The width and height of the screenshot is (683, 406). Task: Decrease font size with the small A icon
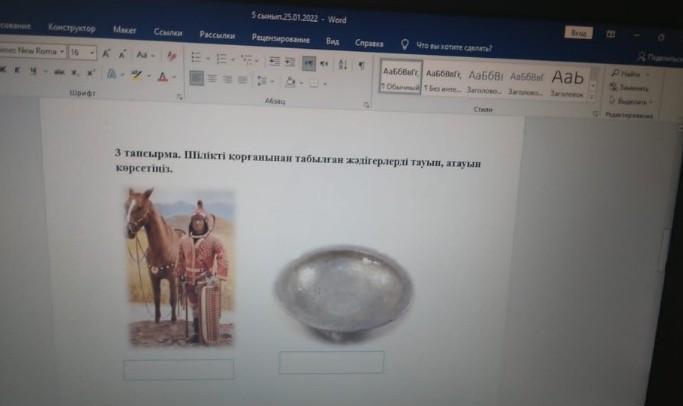click(122, 54)
